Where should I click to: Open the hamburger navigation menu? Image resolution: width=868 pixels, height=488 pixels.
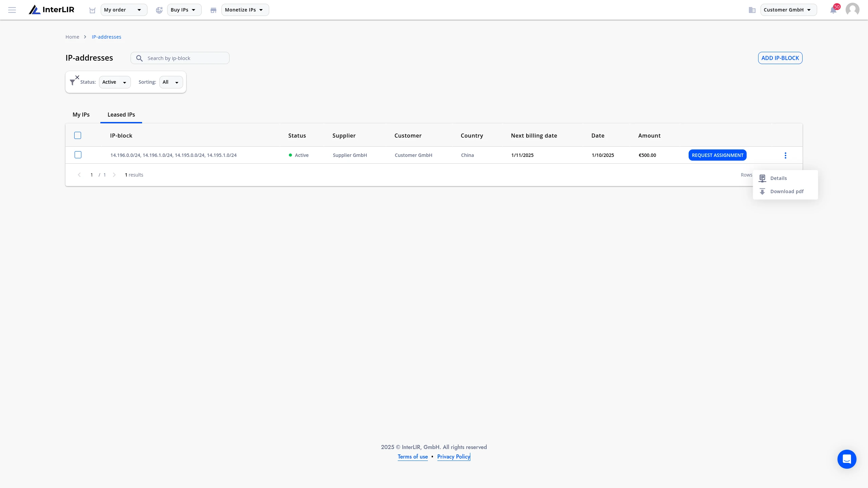(x=12, y=10)
